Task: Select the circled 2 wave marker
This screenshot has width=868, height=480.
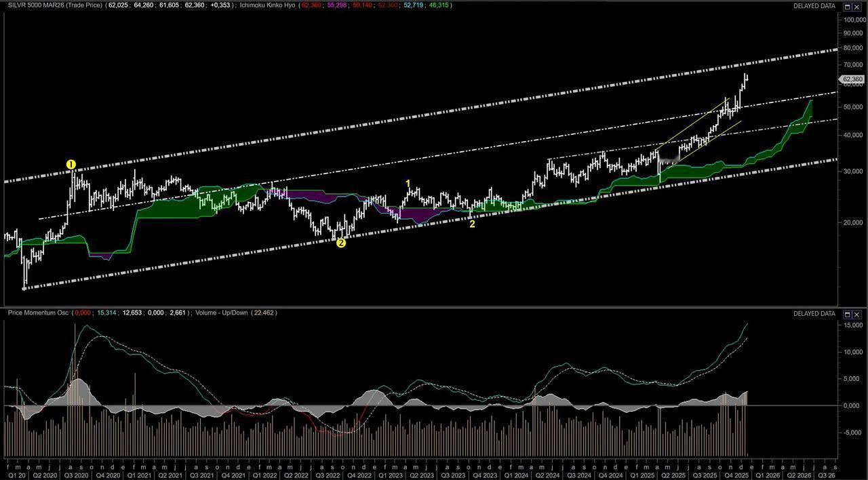Action: tap(341, 243)
